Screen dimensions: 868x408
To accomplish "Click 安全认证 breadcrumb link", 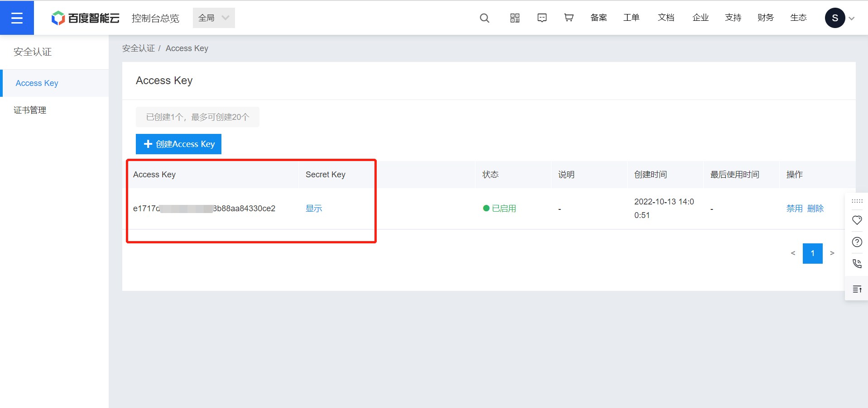I will click(x=139, y=48).
